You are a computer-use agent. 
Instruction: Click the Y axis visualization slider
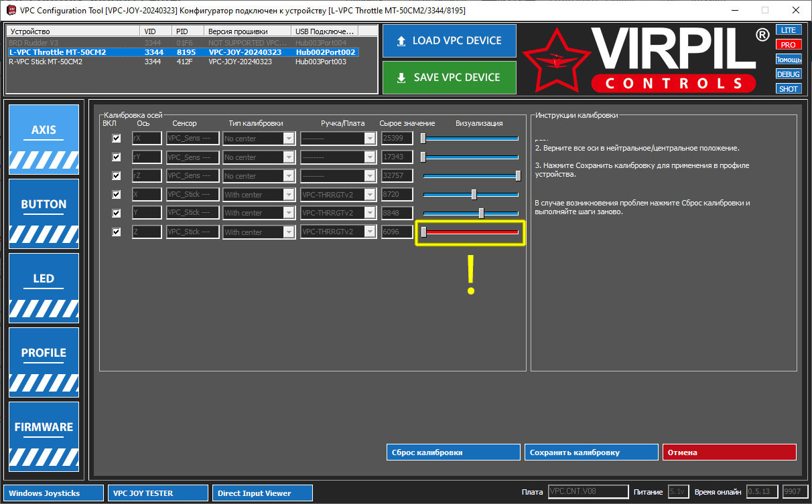coord(470,213)
